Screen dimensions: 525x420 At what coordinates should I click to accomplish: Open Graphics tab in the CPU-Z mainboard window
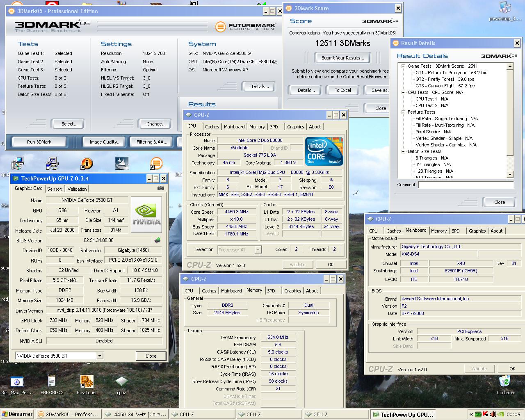pos(477,231)
